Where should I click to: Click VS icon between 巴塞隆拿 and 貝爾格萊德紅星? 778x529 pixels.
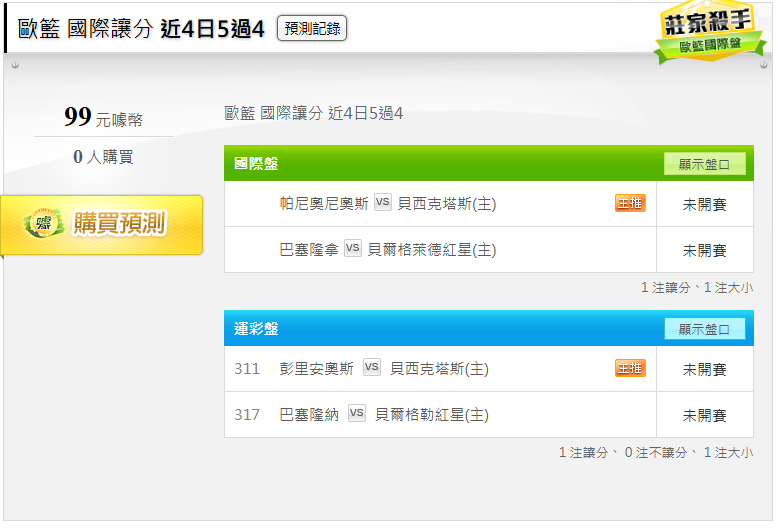[x=352, y=248]
